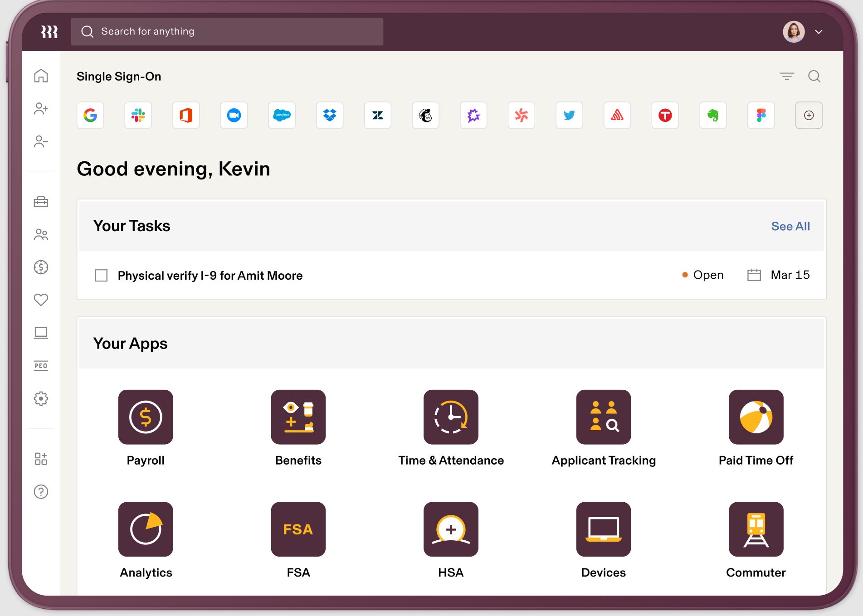Click the calendar icon beside Mar 15
The width and height of the screenshot is (863, 616).
(x=754, y=275)
